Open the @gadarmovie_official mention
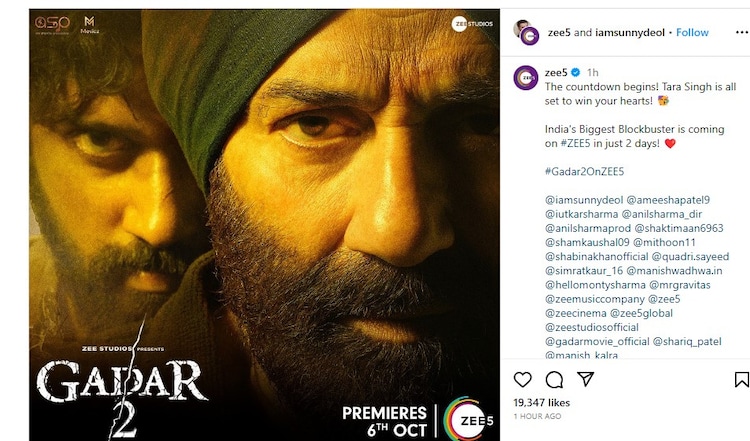The width and height of the screenshot is (750, 441). (x=597, y=341)
